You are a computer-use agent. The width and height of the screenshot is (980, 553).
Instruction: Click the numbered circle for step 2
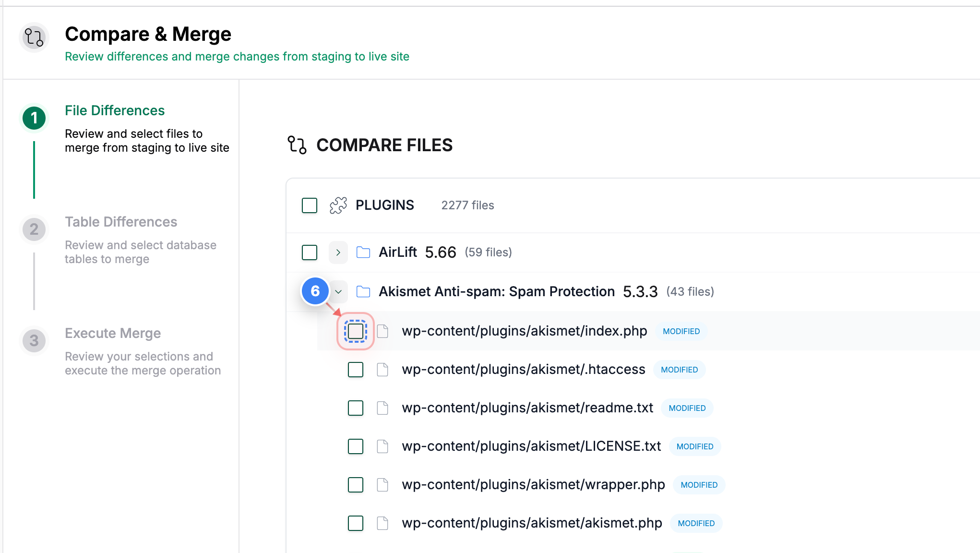pos(34,229)
